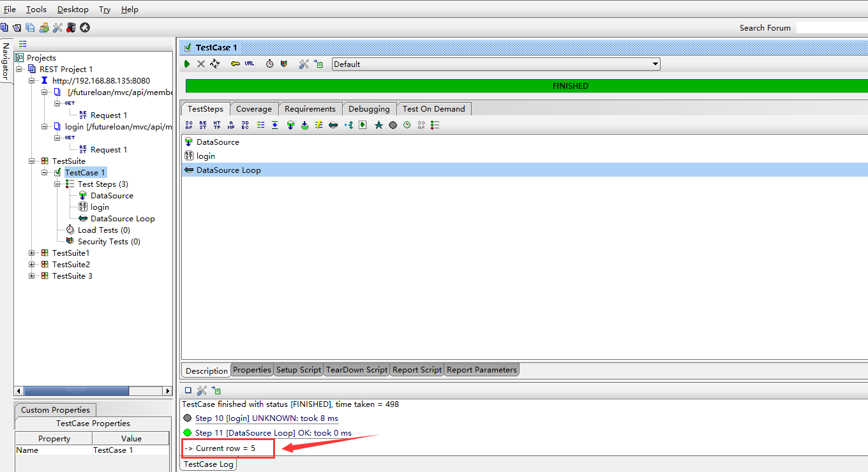
Task: Click the black star test step icon
Action: (x=378, y=125)
